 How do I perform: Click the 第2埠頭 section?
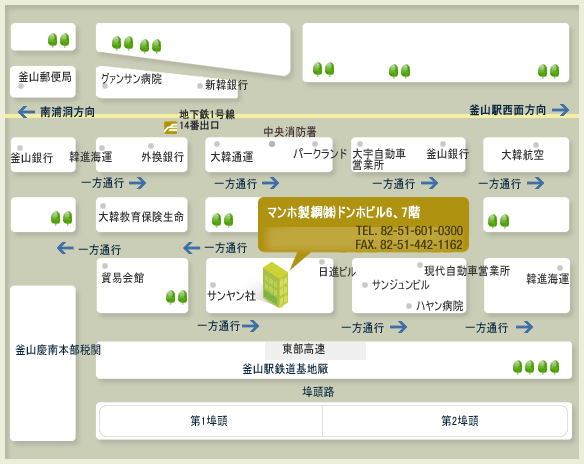(445, 421)
